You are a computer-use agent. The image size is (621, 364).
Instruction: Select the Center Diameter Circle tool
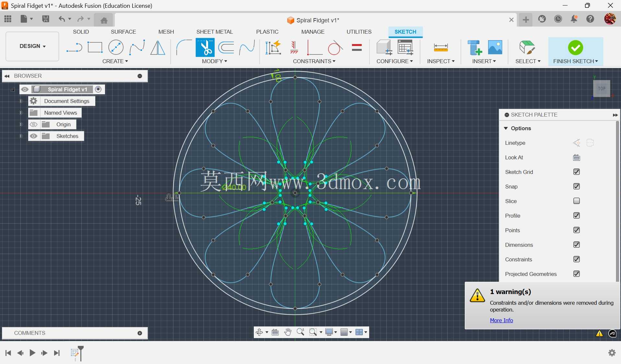[116, 48]
